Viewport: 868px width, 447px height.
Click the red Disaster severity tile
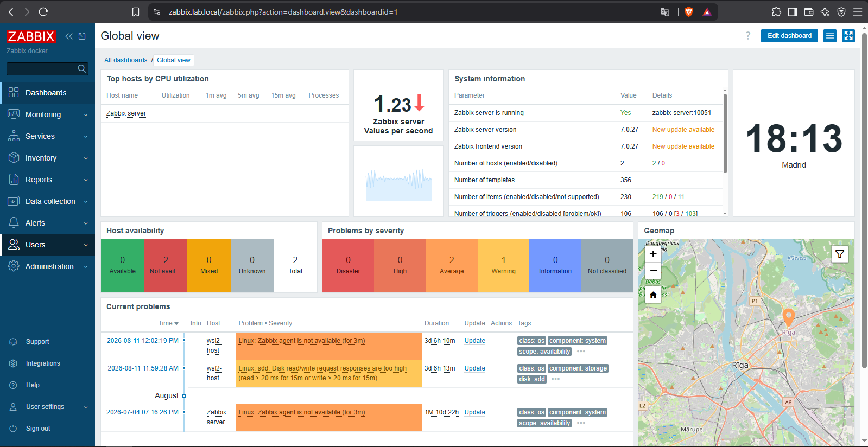point(348,266)
